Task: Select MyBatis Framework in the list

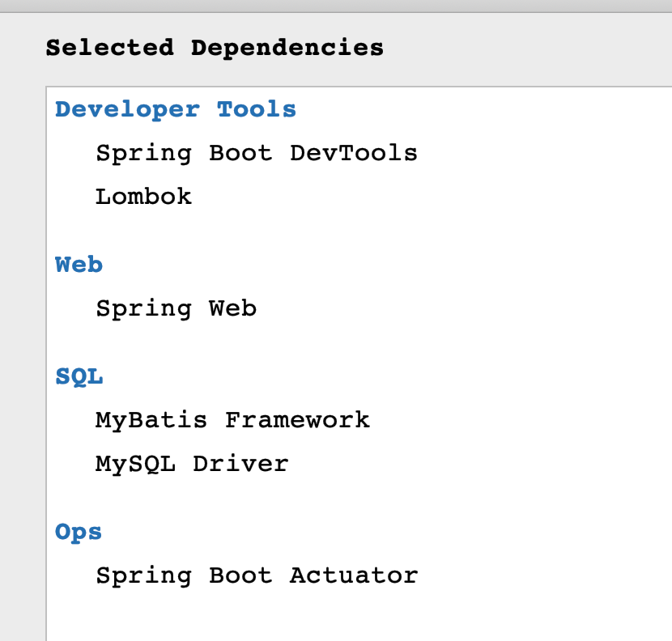Action: [232, 420]
